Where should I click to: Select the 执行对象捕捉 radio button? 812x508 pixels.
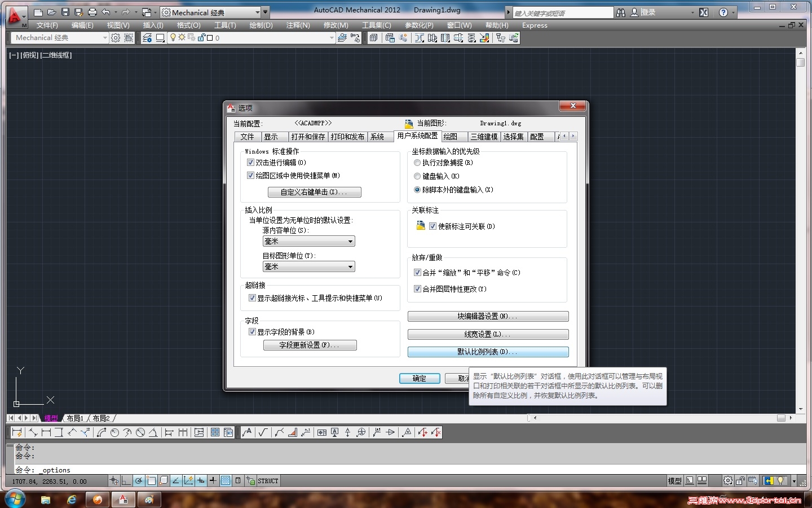point(417,163)
